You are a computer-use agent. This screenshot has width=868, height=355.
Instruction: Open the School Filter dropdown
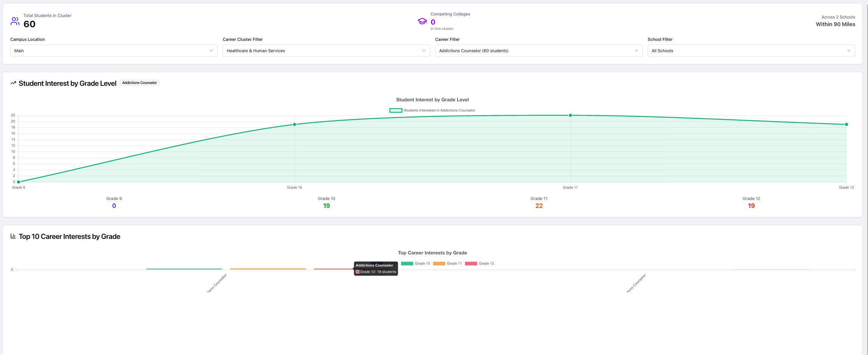tap(751, 51)
